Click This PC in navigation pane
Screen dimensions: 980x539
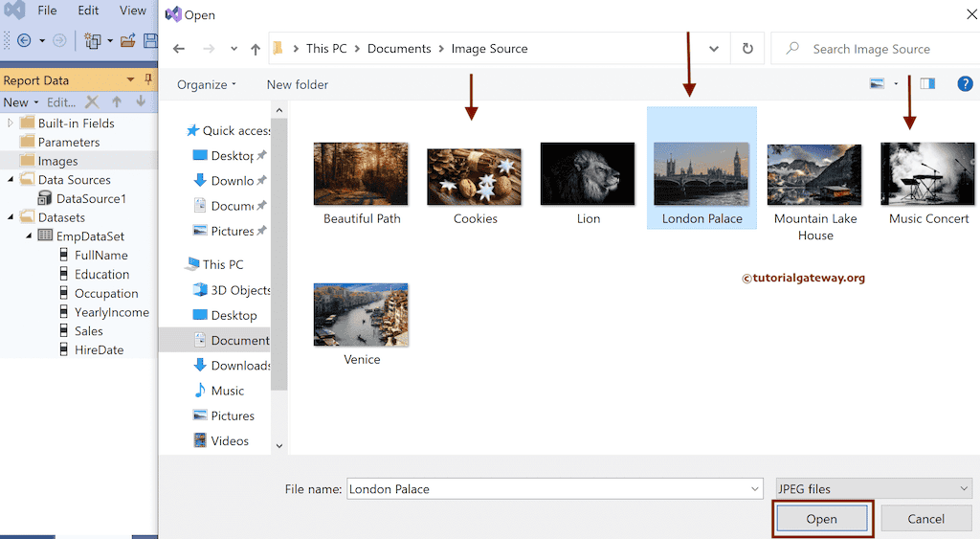[214, 264]
